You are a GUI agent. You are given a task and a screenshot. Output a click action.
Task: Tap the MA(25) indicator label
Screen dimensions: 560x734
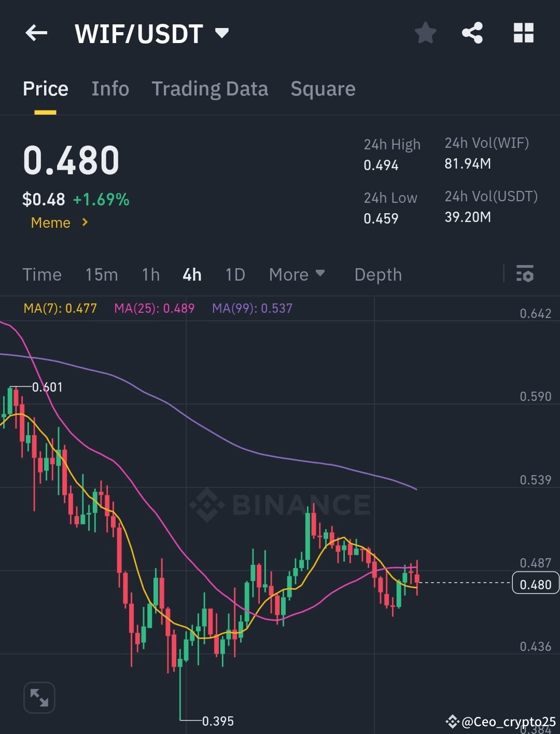pos(154,308)
